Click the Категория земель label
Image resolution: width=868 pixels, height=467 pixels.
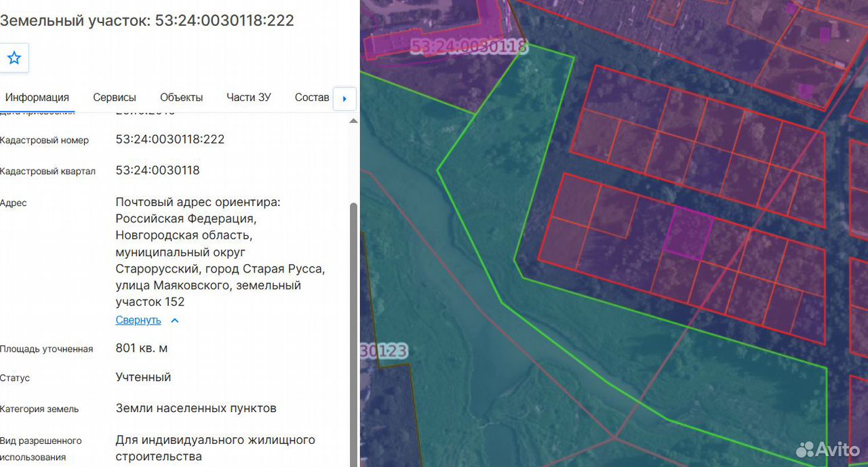coord(39,409)
